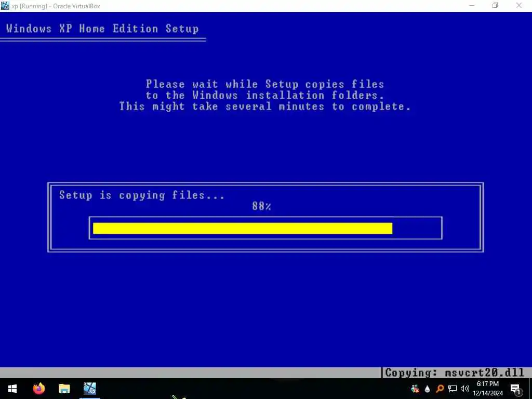Click 'Setup is copying files...' text
The height and width of the screenshot is (399, 532).
[x=142, y=195]
